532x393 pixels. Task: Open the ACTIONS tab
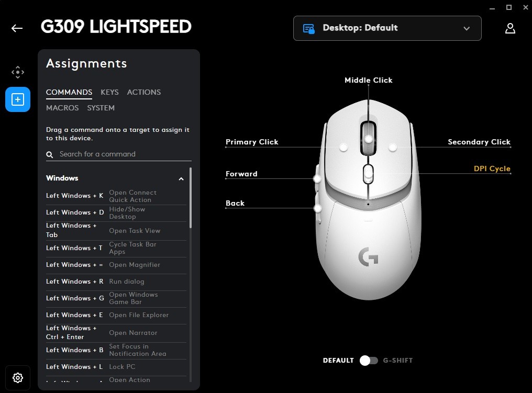[x=143, y=92]
